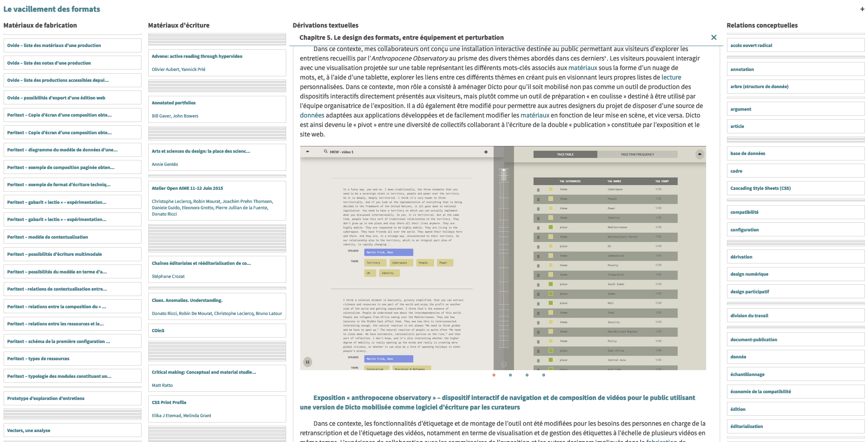Click the 'Identity' theme tag chip
This screenshot has width=868, height=442.
[389, 273]
